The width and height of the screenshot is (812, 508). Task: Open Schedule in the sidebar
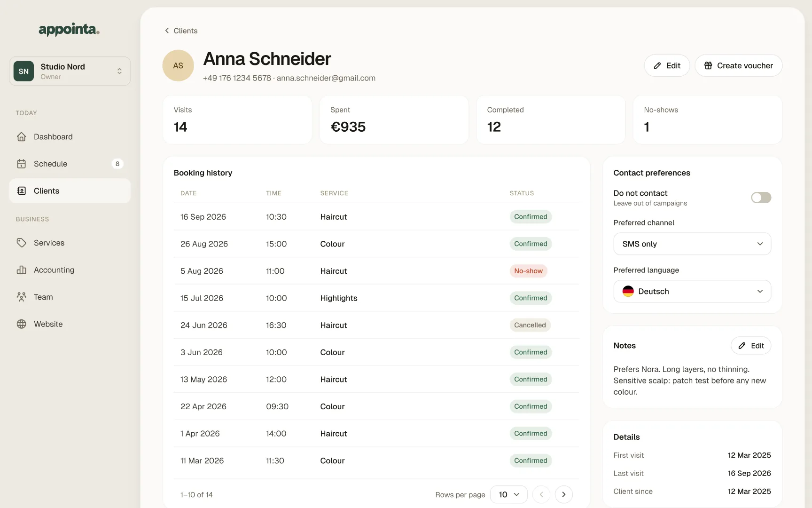(x=70, y=164)
